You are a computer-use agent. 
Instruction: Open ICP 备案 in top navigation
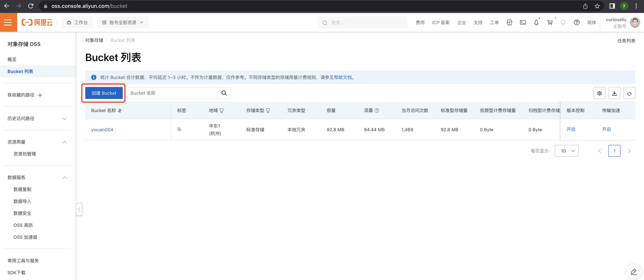[x=440, y=22]
